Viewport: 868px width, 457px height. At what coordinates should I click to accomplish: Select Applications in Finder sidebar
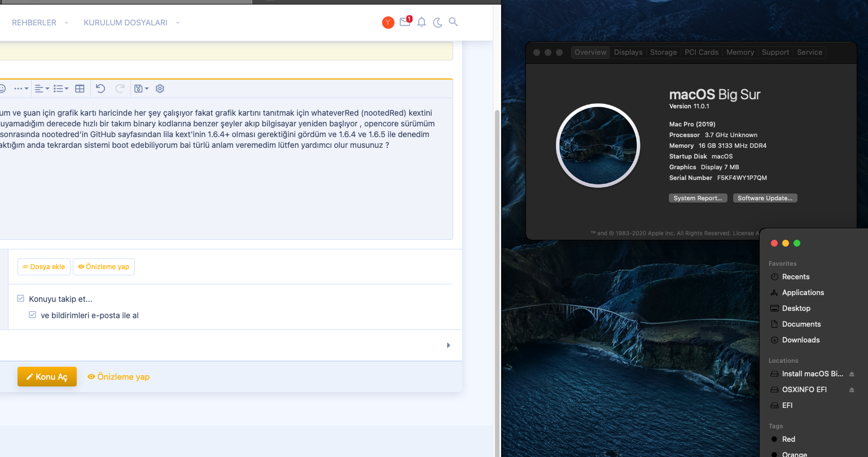803,292
